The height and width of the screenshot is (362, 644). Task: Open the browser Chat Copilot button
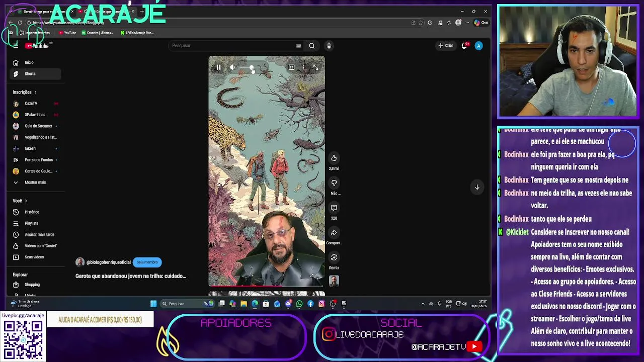(x=481, y=23)
